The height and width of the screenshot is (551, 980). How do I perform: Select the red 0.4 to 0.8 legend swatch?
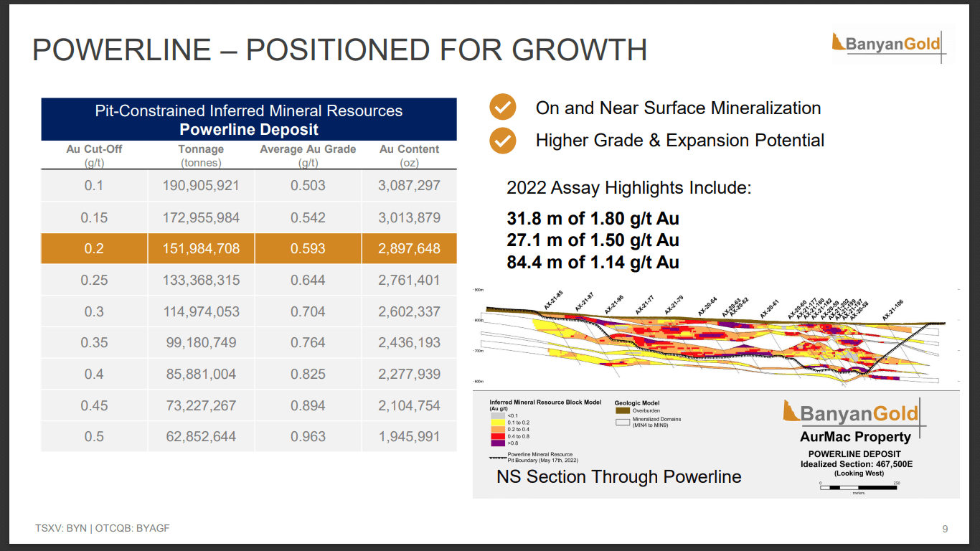(x=496, y=436)
